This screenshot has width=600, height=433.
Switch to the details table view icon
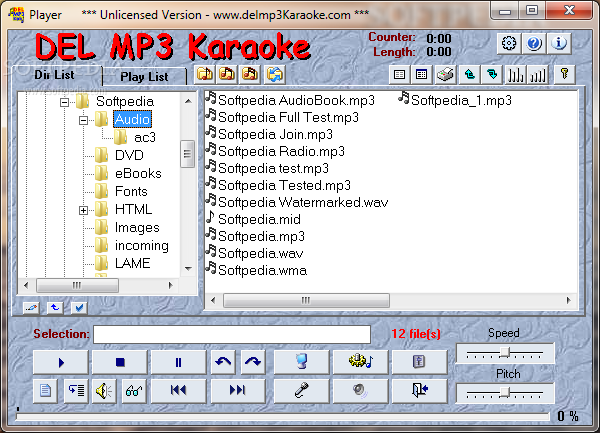click(x=421, y=75)
